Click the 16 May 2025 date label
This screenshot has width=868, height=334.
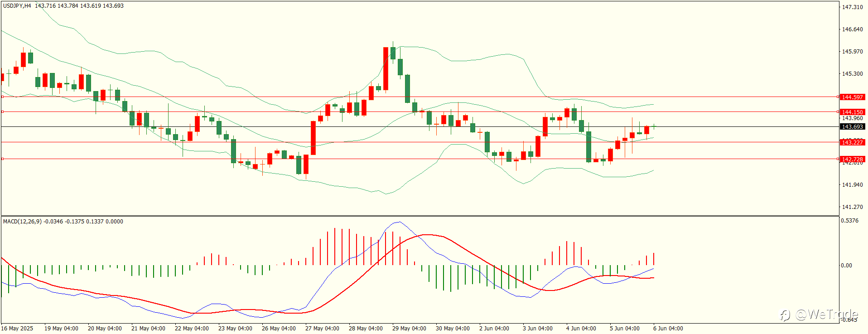coord(17,329)
